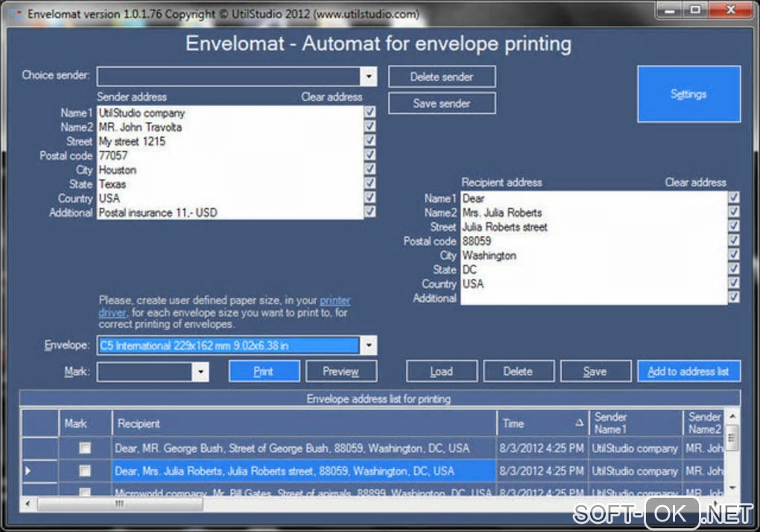The image size is (760, 532).
Task: Edit recipient State field DC
Action: [594, 270]
